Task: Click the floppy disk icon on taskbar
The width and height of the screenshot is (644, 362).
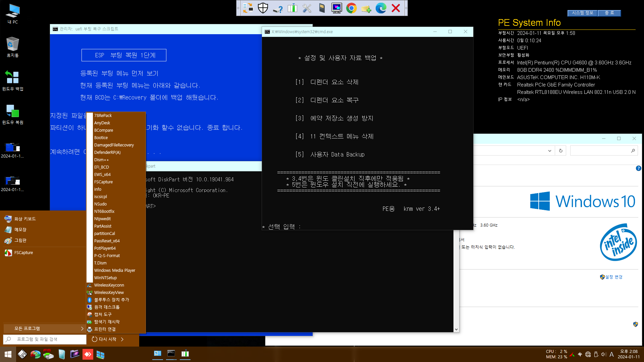Action: click(x=22, y=354)
